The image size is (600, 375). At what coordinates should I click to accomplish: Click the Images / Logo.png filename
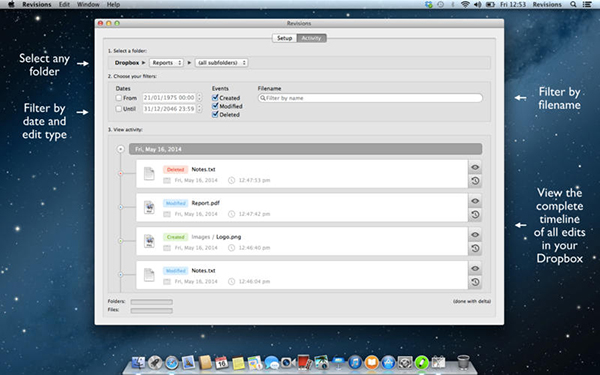pyautogui.click(x=216, y=237)
